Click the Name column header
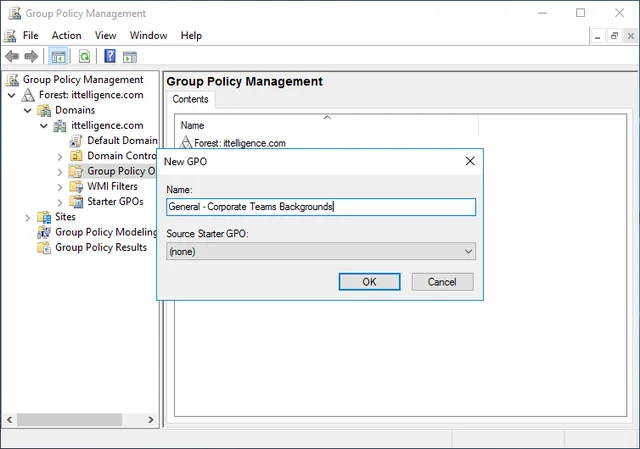The image size is (640, 449). pyautogui.click(x=327, y=125)
